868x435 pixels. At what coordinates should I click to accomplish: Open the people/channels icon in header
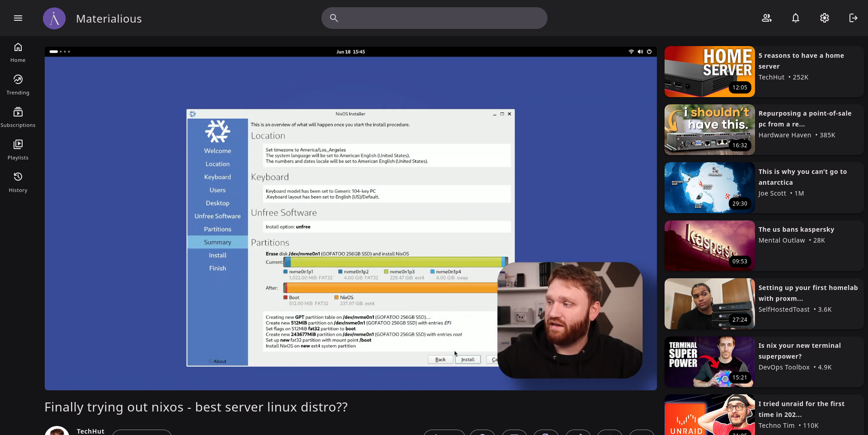coord(767,18)
